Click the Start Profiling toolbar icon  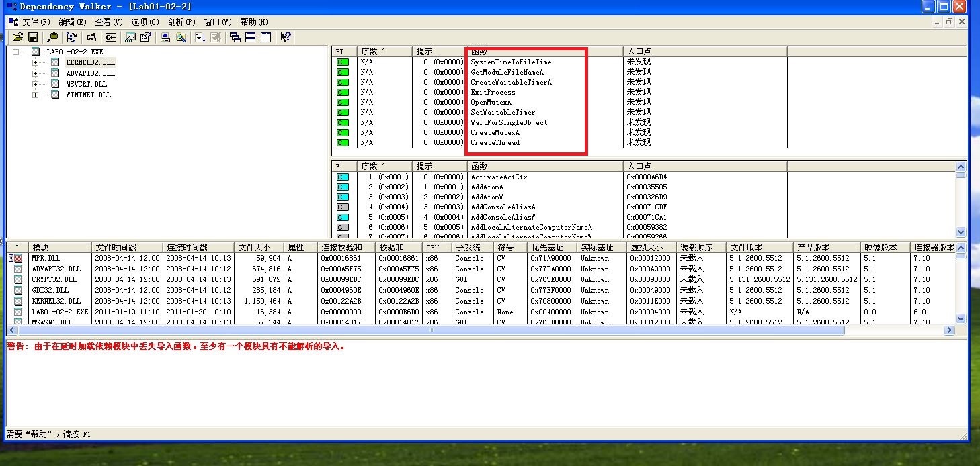(200, 38)
